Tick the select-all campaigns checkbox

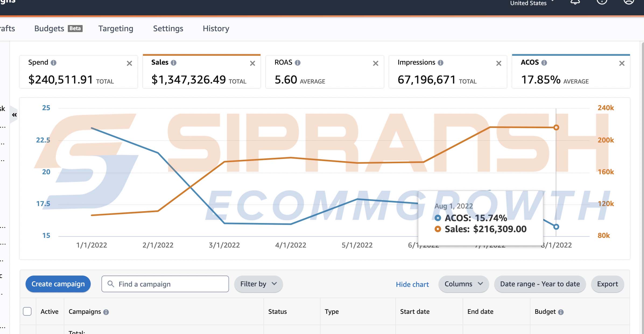27,311
